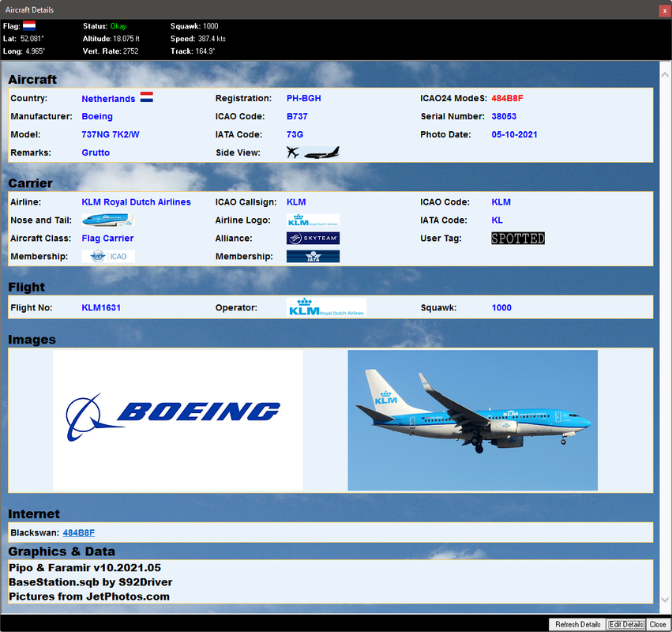Click serial number 38053
The width and height of the screenshot is (672, 632).
tap(504, 116)
